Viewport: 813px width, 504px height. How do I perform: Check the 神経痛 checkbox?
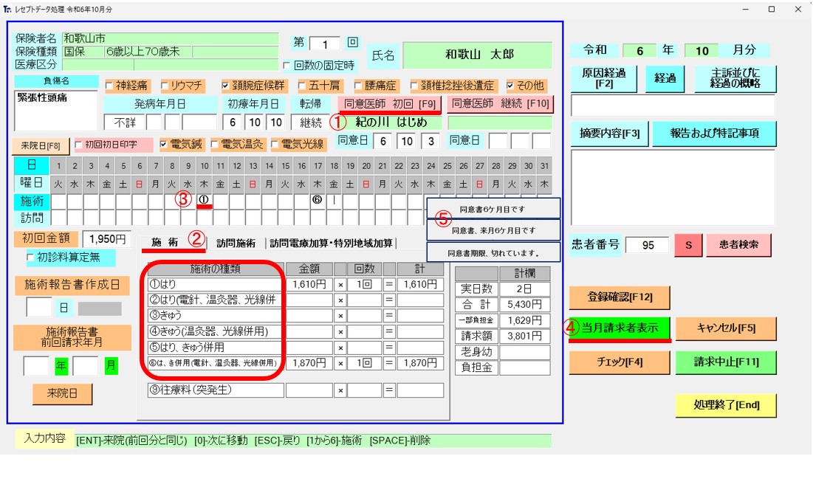coord(110,86)
